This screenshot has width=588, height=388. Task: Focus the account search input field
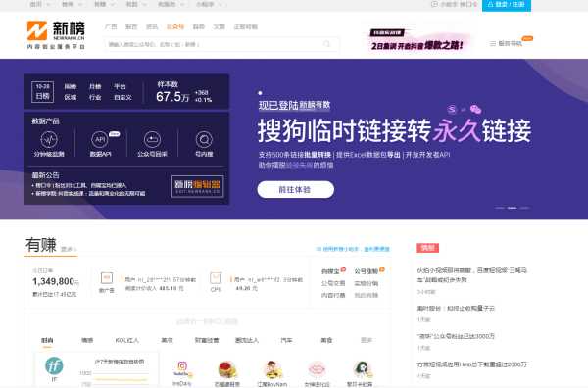(x=221, y=44)
